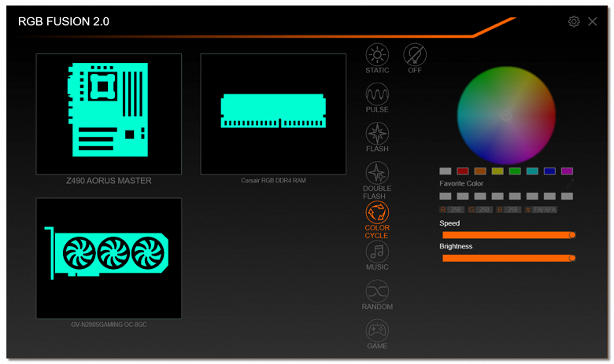Pick the cyan preset color swatch
Viewport: 614px width, 364px height.
click(532, 171)
